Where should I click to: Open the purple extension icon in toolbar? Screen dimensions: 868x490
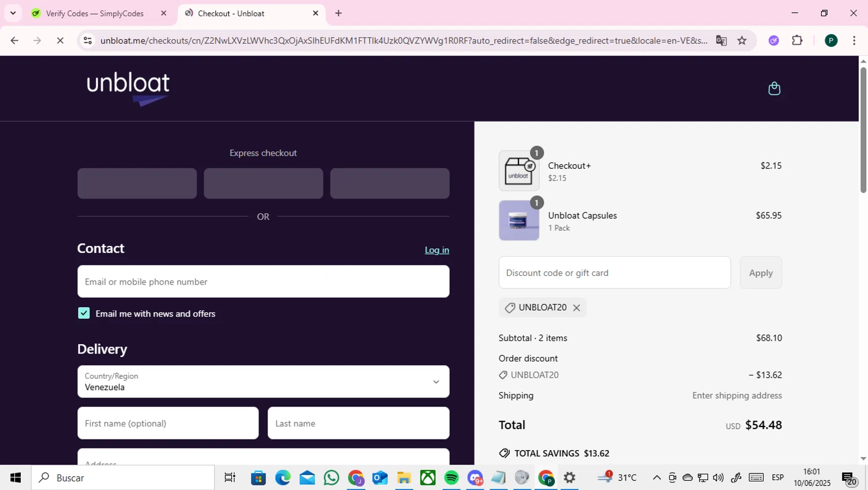point(774,40)
